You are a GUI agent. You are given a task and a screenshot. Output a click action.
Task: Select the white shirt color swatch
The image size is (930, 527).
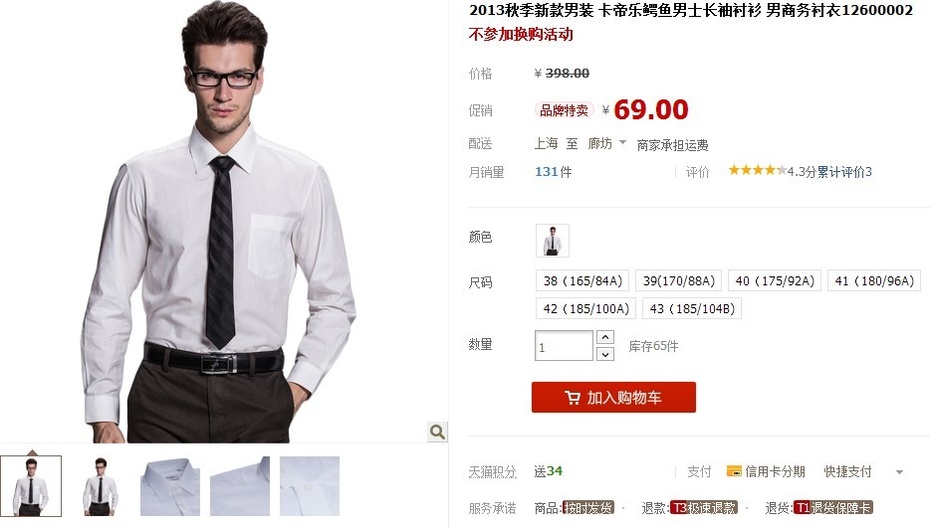(552, 240)
